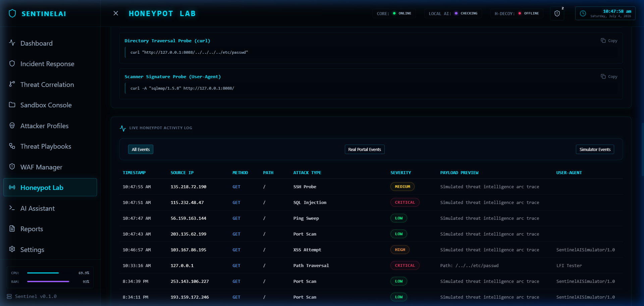Click the Threat Playbooks workflow icon

click(x=12, y=146)
